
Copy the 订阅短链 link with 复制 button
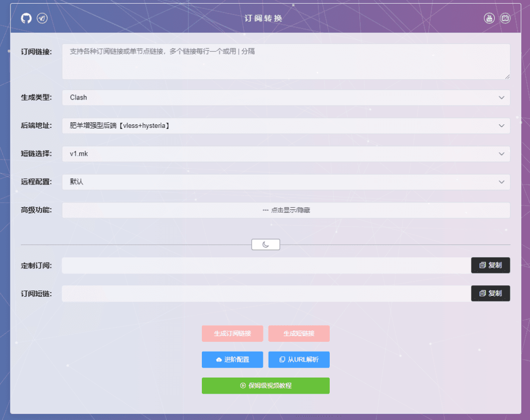pyautogui.click(x=490, y=293)
